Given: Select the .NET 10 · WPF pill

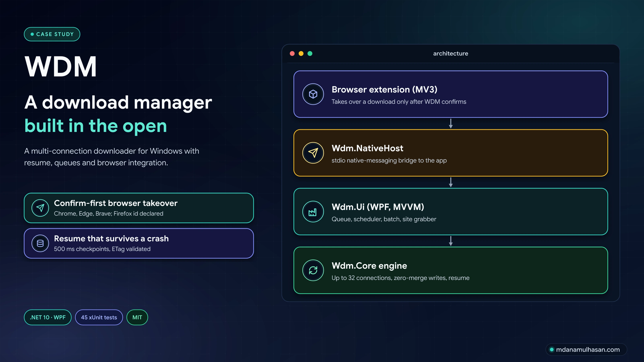Looking at the screenshot, I should coord(48,317).
